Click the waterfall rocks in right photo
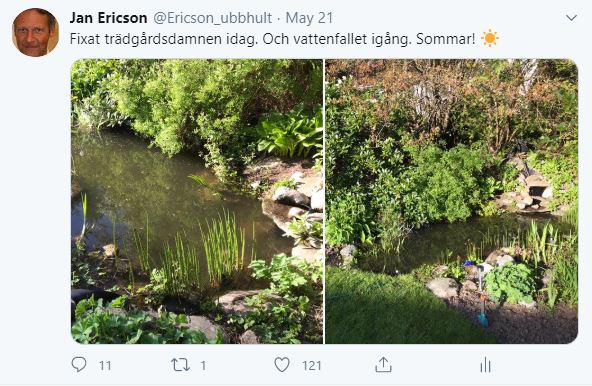This screenshot has width=592, height=386. click(529, 191)
